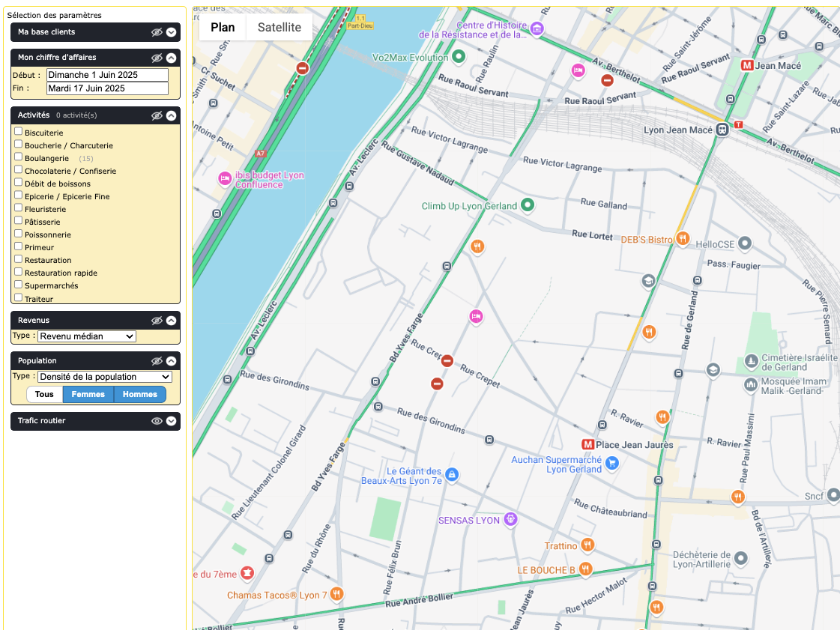Check the Supermarchés activity
Viewport: 840px width, 630px height.
pyautogui.click(x=18, y=285)
